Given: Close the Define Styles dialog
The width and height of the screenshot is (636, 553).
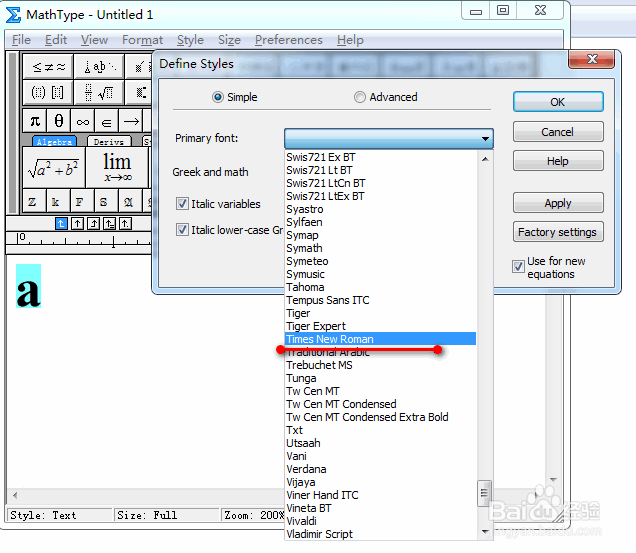Looking at the screenshot, I should [x=592, y=59].
